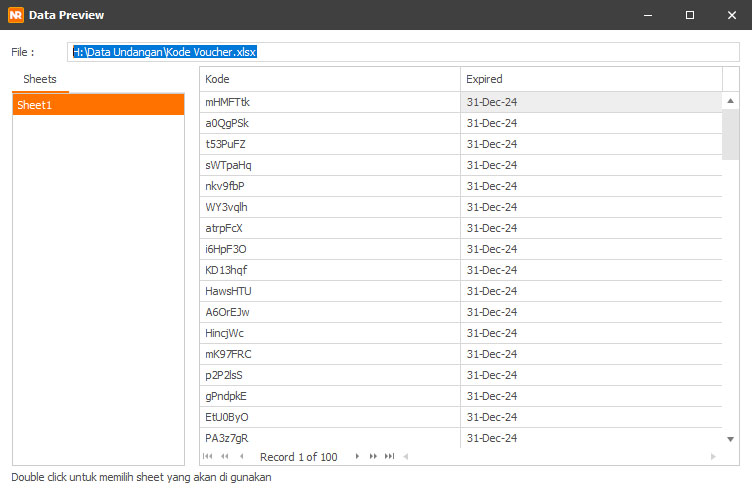Go to first record in navigator

click(209, 457)
